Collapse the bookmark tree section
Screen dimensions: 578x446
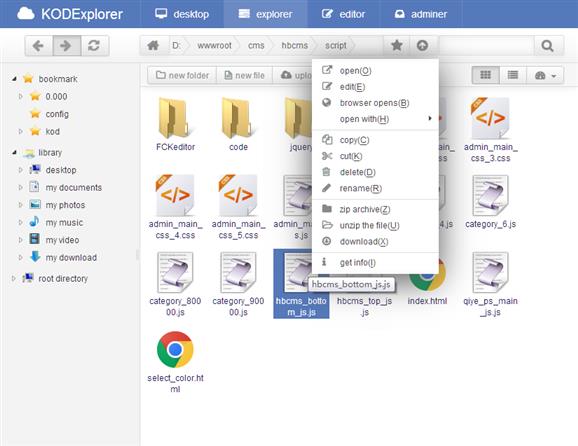(14, 79)
